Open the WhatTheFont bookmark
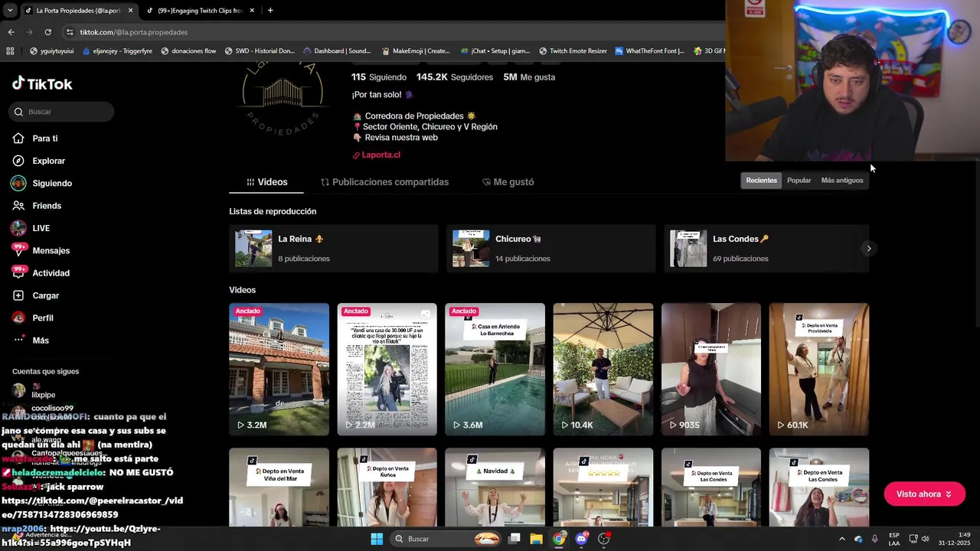The height and width of the screenshot is (551, 980). pyautogui.click(x=649, y=51)
